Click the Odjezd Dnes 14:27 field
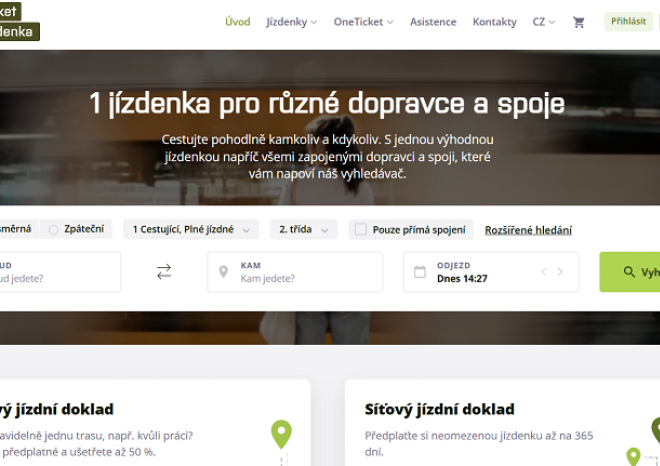This screenshot has height=466, width=660. [491, 272]
